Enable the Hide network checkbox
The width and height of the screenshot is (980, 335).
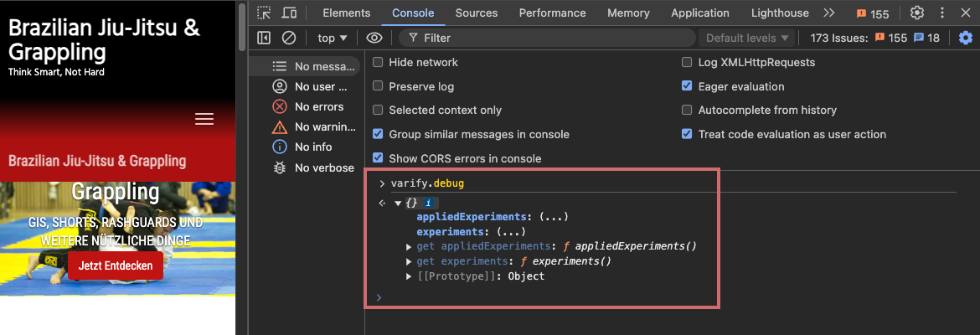[378, 63]
